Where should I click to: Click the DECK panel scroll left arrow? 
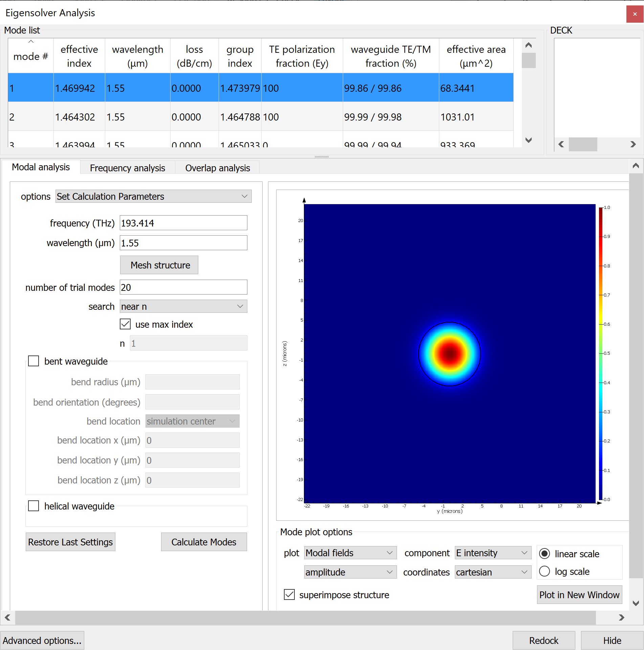(561, 144)
